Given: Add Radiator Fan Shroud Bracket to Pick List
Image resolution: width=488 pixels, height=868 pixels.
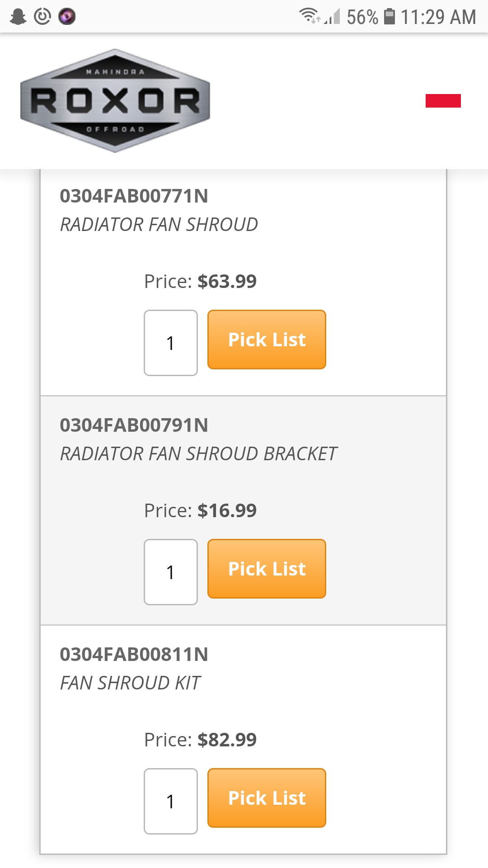Looking at the screenshot, I should [x=267, y=569].
